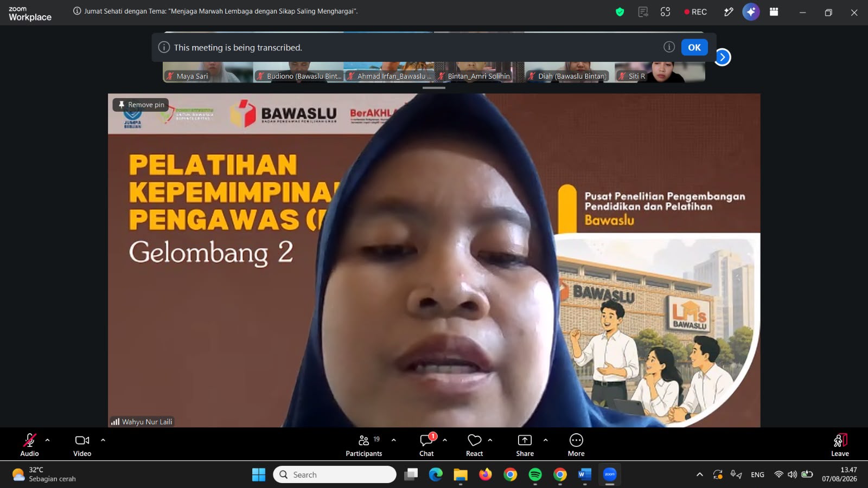Open Participants panel
This screenshot has width=868, height=488.
(364, 445)
